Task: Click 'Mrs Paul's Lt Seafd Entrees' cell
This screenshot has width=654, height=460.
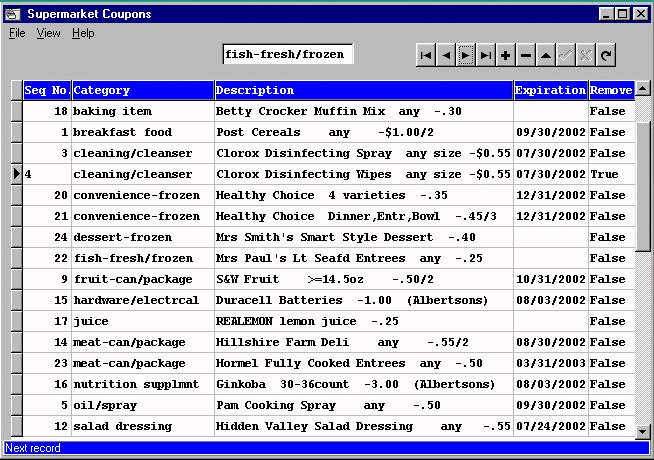Action: [364, 258]
